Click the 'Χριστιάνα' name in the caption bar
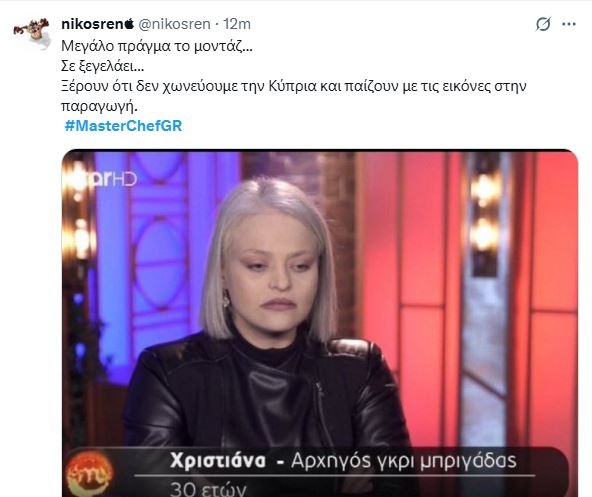 click(218, 460)
